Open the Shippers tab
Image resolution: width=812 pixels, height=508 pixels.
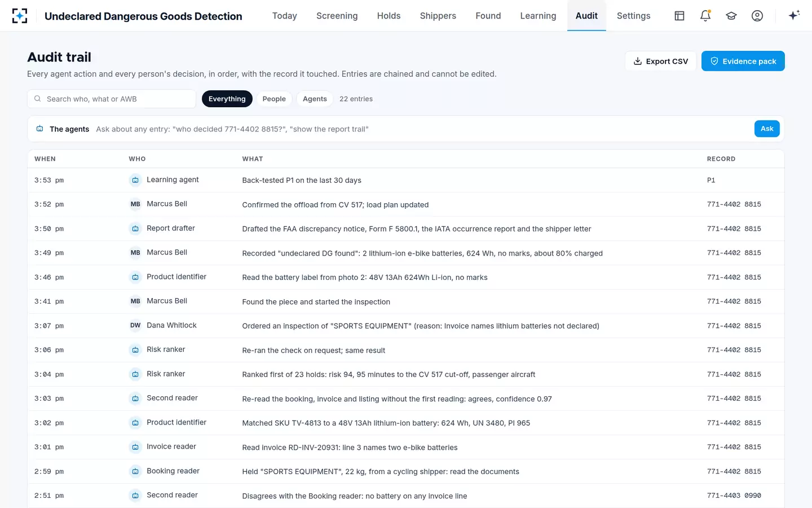438,16
